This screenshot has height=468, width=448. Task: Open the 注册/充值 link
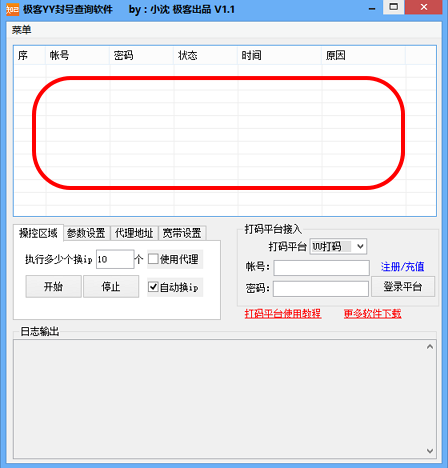[x=403, y=267]
